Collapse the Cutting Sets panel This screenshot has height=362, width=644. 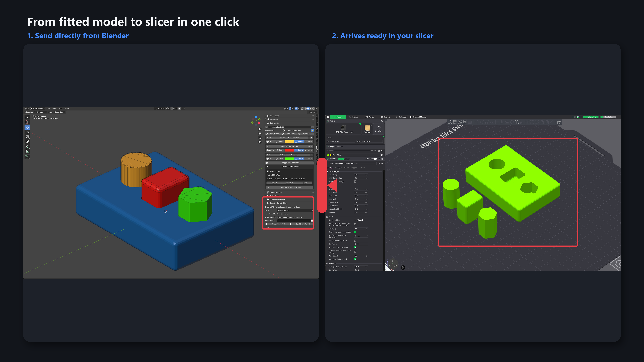pyautogui.click(x=289, y=123)
